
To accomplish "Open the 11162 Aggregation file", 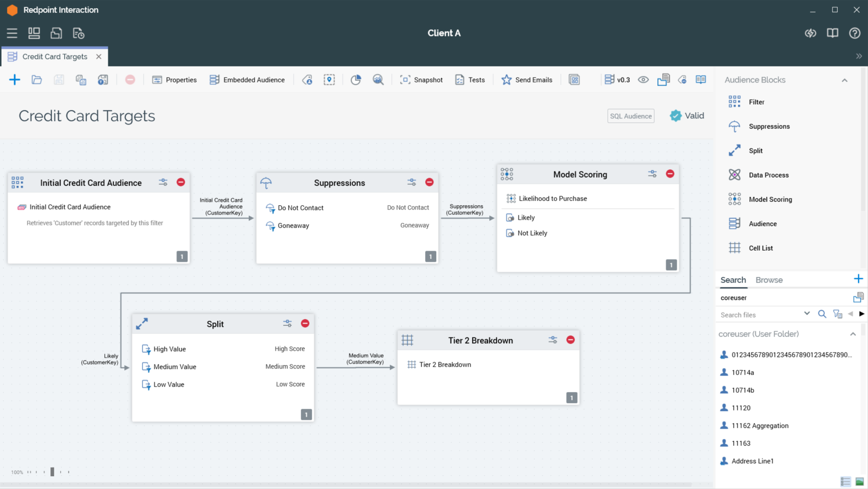I will [x=760, y=425].
